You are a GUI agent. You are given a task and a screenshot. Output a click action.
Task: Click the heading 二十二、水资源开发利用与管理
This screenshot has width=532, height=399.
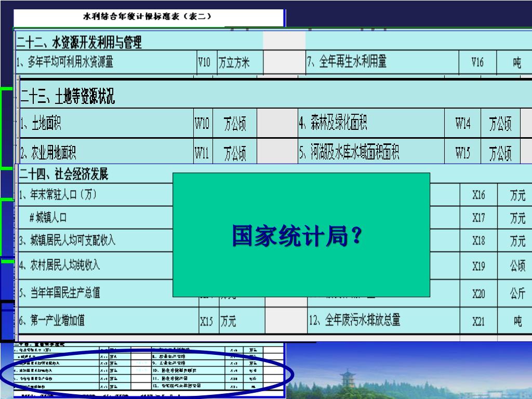tap(79, 43)
